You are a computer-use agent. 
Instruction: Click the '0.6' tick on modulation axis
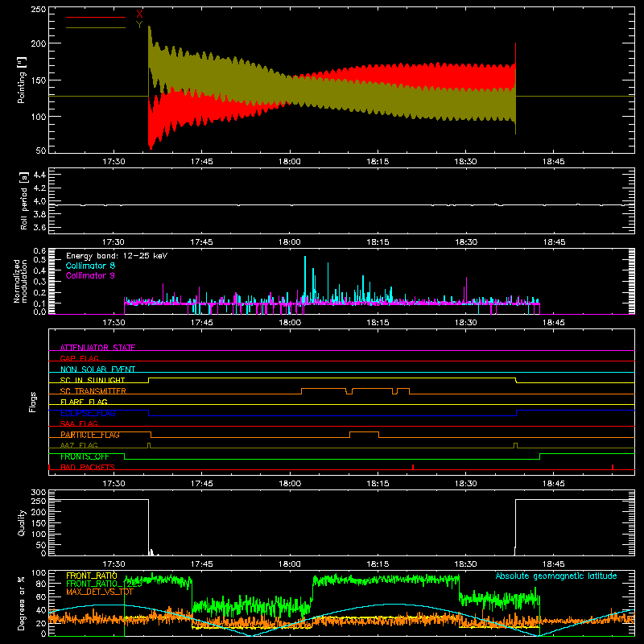39,250
